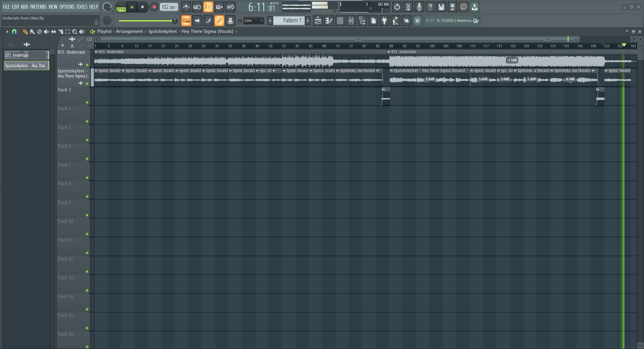This screenshot has width=644, height=349.
Task: Toggle the countdown before recording button
Action: click(208, 7)
